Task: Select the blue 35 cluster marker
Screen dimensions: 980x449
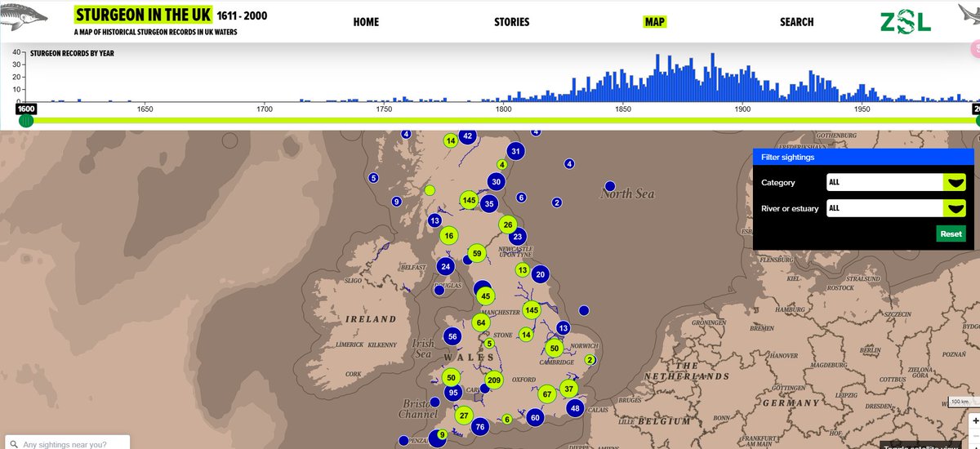Action: (489, 203)
